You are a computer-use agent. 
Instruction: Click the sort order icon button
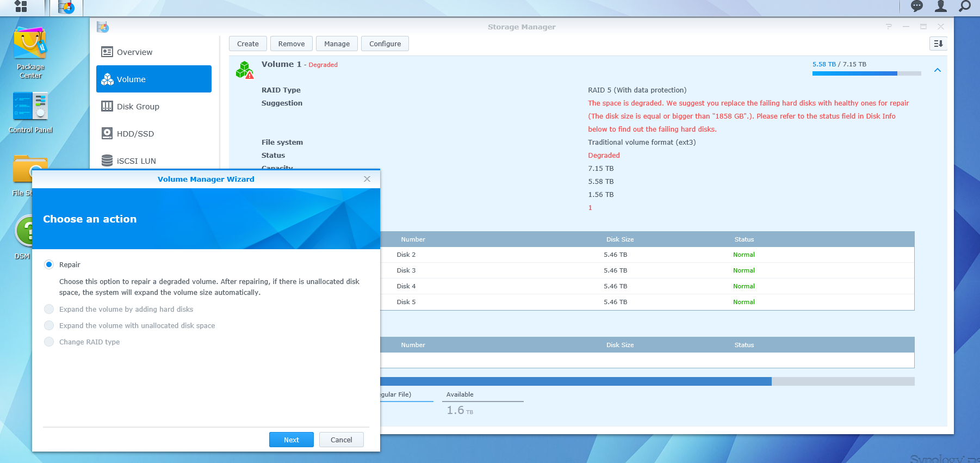coord(938,44)
